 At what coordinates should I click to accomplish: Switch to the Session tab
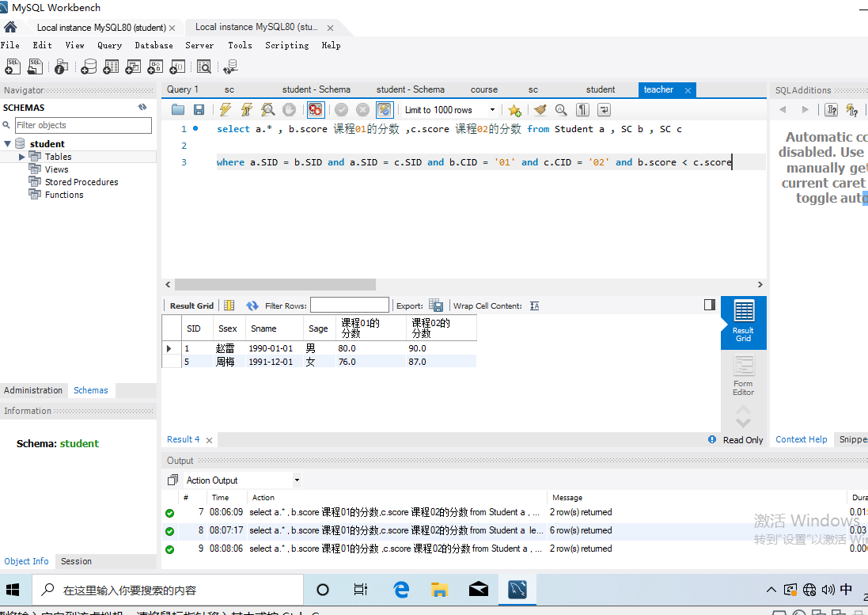pyautogui.click(x=77, y=561)
